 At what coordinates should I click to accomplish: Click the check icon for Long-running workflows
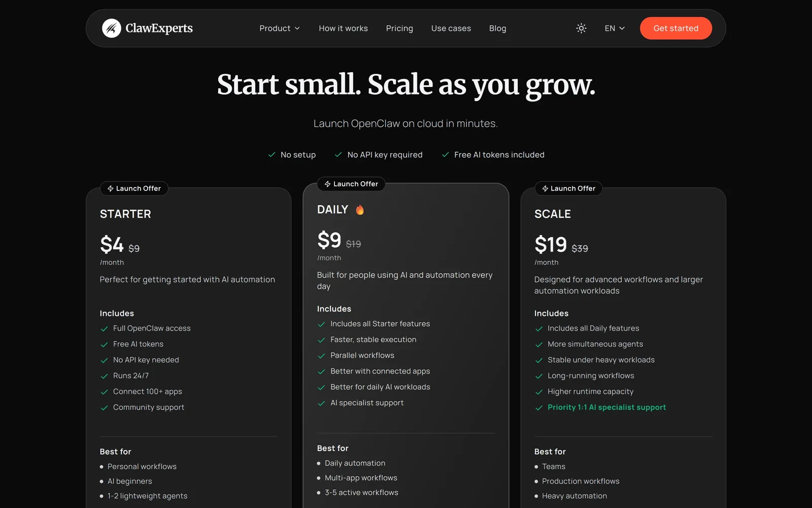coord(539,376)
